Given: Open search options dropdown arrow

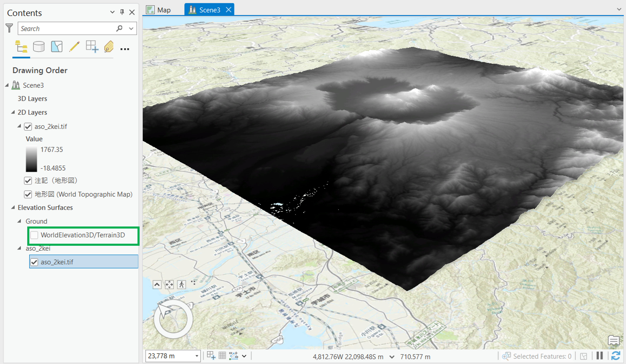Looking at the screenshot, I should coord(131,29).
